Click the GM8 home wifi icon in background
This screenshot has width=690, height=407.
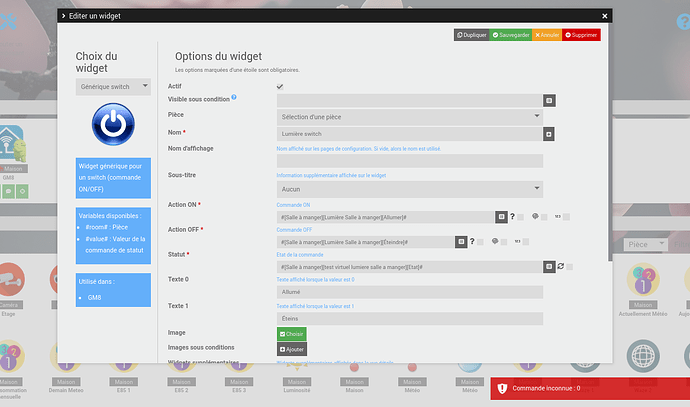click(11, 142)
